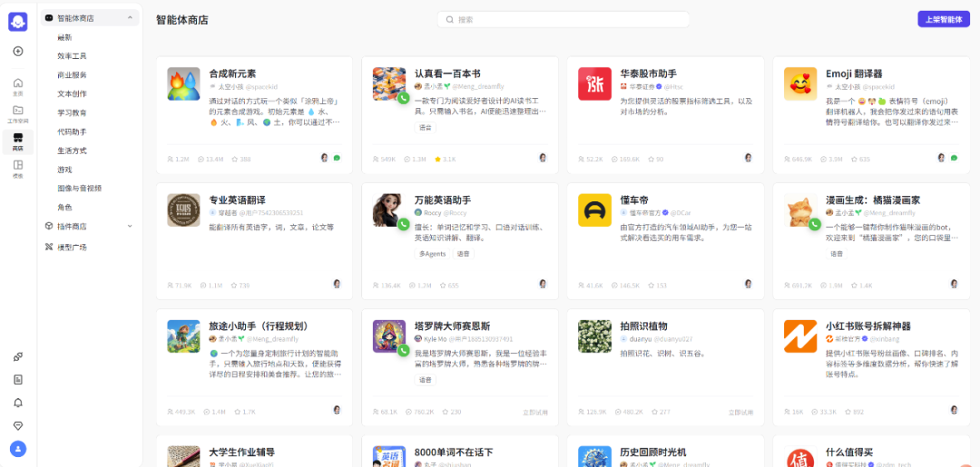Open the 拍照识植物 flower thumbnail
The width and height of the screenshot is (980, 467).
click(x=594, y=336)
